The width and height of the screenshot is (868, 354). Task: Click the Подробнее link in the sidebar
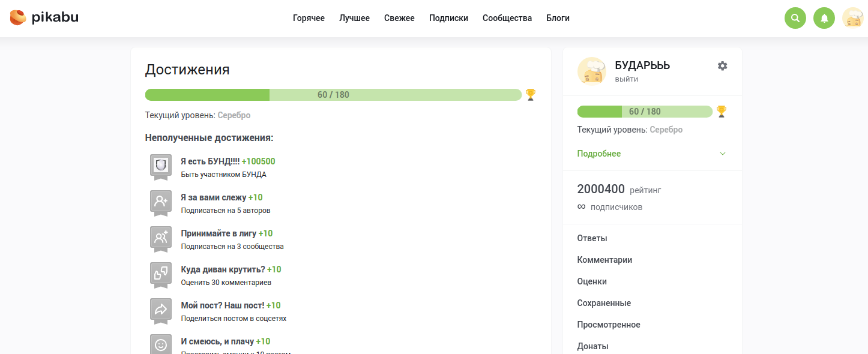click(599, 154)
